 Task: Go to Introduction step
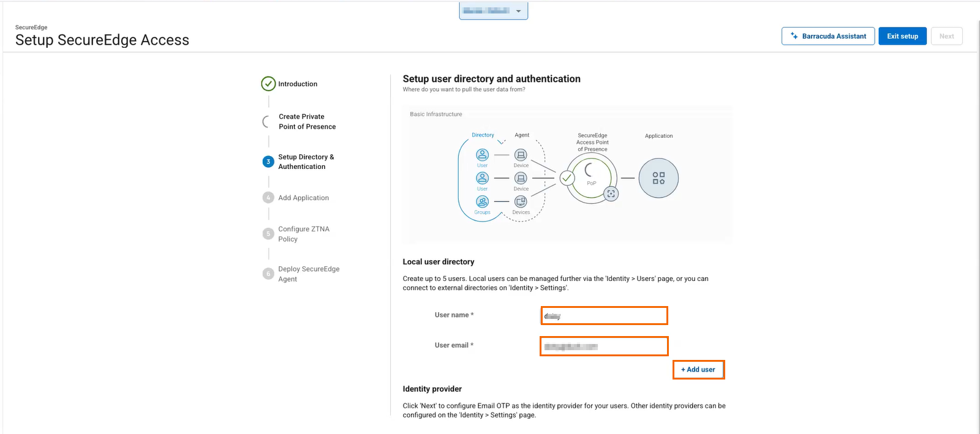[298, 84]
